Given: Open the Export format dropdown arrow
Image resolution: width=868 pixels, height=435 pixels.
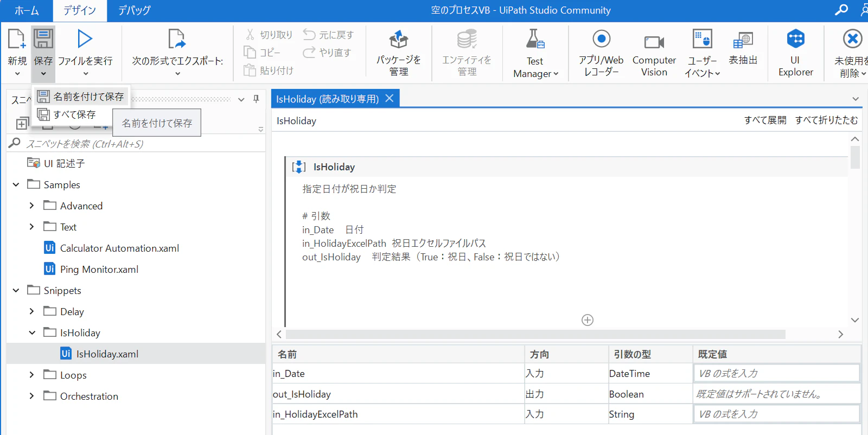Looking at the screenshot, I should click(177, 74).
